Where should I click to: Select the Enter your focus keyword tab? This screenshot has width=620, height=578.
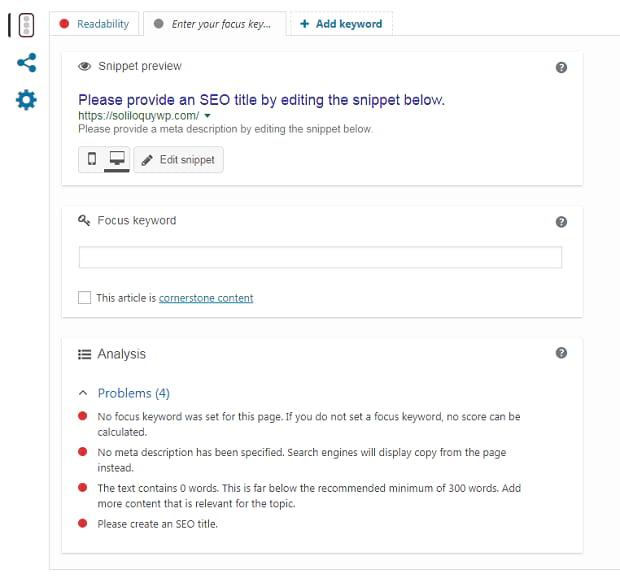click(214, 24)
